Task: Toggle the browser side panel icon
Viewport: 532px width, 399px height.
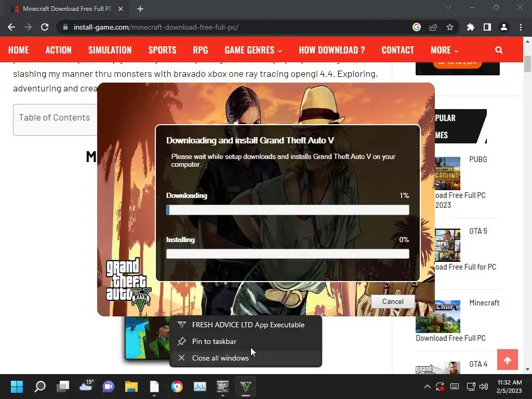Action: pos(487,27)
